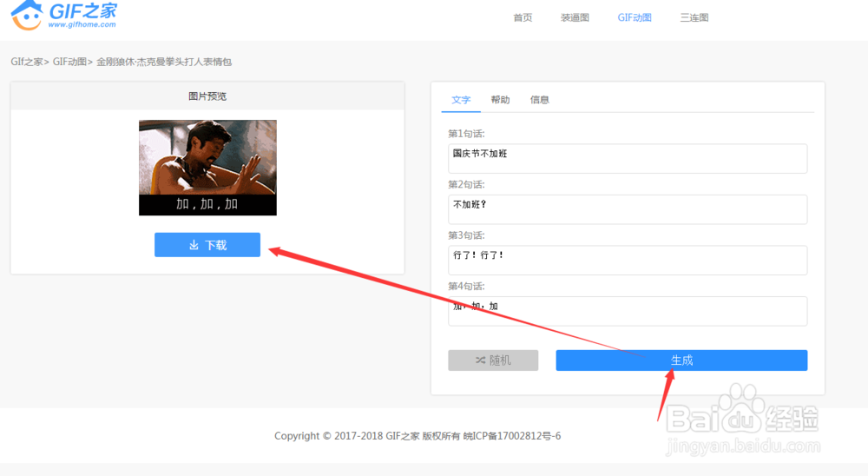The width and height of the screenshot is (868, 476).
Task: Select the GIF动图 navigation item
Action: (x=635, y=17)
